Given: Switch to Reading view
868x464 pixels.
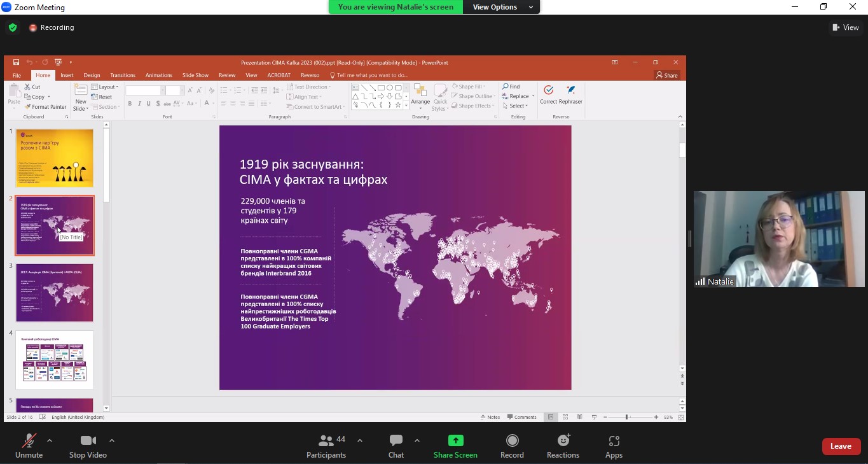Looking at the screenshot, I should [579, 417].
